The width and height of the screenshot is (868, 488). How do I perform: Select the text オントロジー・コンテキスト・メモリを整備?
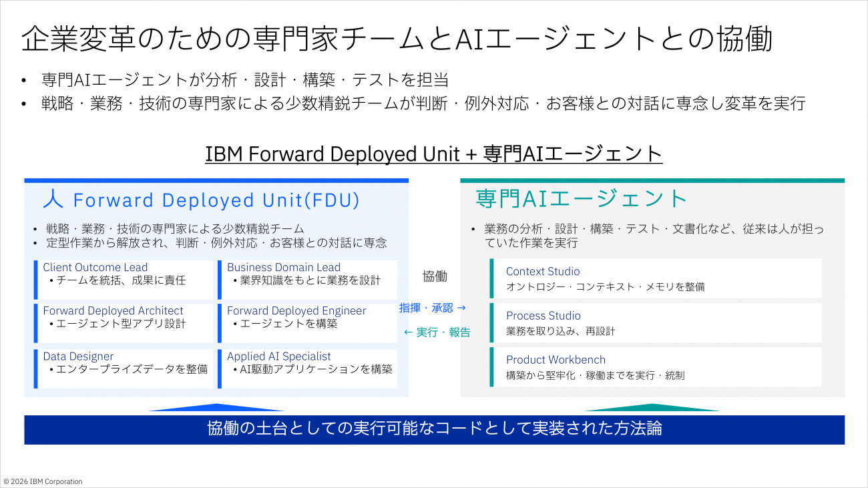(x=605, y=287)
